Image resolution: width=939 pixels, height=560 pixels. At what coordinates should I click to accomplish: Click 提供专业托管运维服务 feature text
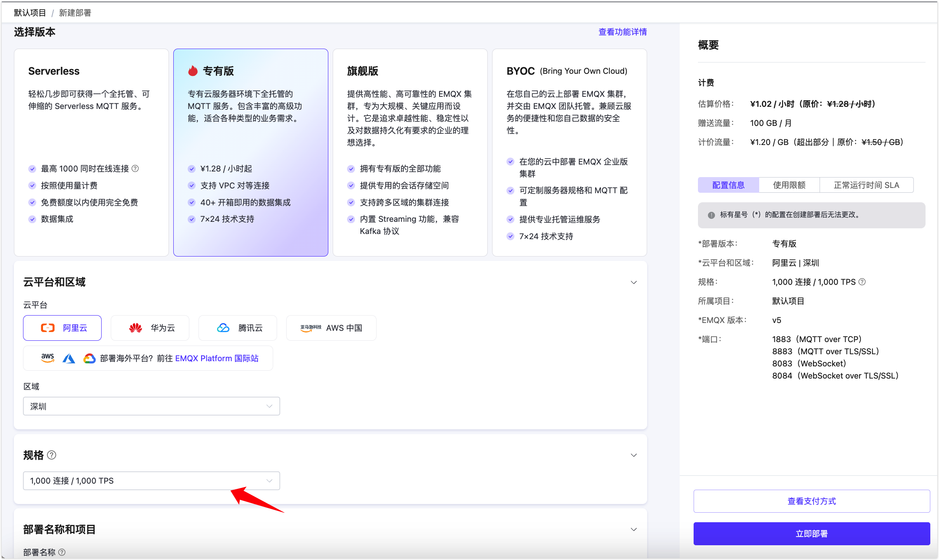(560, 219)
